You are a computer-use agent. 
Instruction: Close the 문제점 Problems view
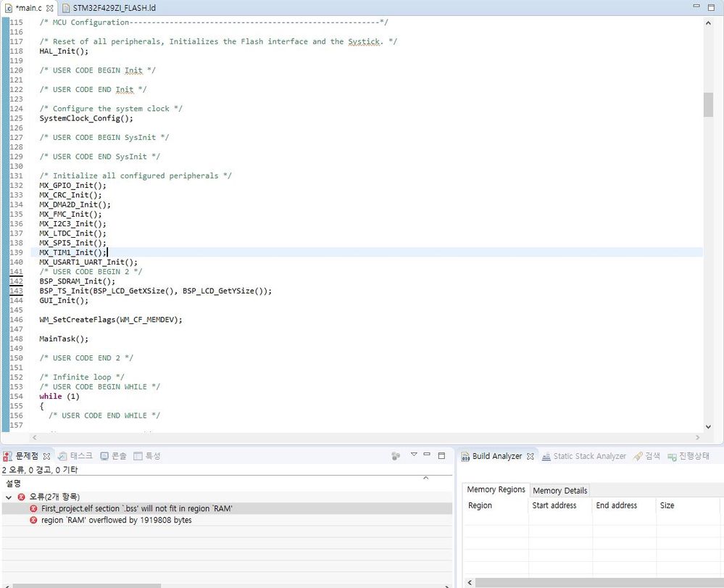pyautogui.click(x=46, y=456)
